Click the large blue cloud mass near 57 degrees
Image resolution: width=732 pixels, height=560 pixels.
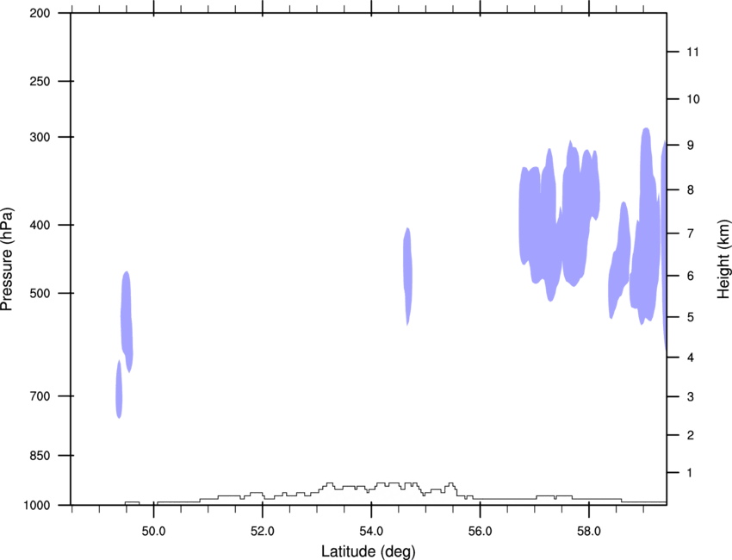tap(558, 220)
